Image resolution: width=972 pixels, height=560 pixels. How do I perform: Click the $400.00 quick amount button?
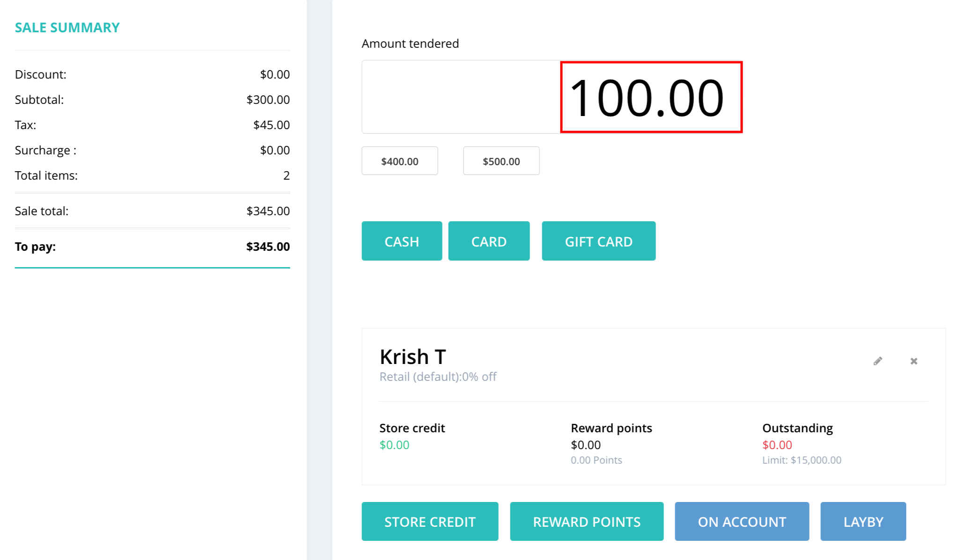click(400, 161)
